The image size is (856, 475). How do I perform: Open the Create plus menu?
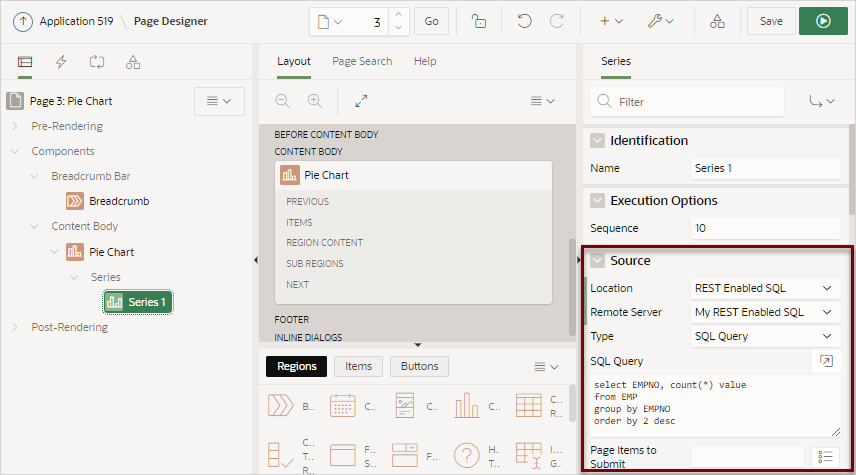tap(611, 21)
